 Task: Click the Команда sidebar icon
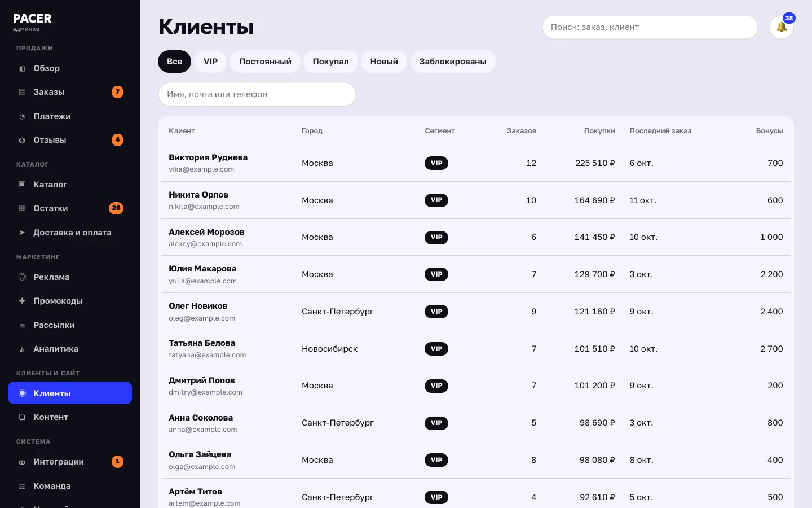tap(22, 487)
